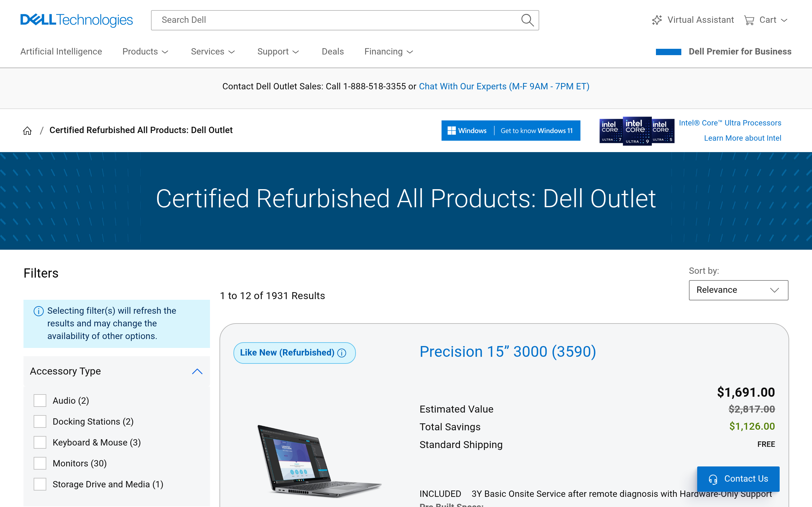The image size is (812, 507).
Task: Click the search magnifier icon
Action: click(x=527, y=20)
